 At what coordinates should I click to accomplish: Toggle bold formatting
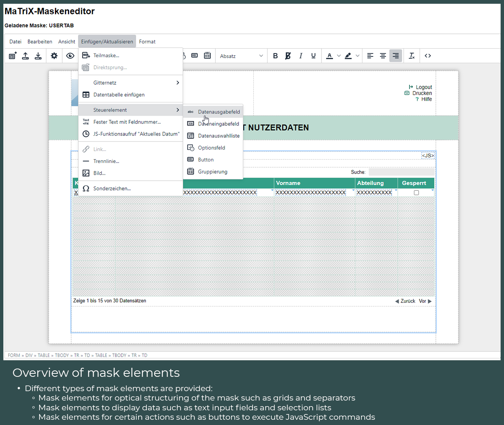[276, 56]
